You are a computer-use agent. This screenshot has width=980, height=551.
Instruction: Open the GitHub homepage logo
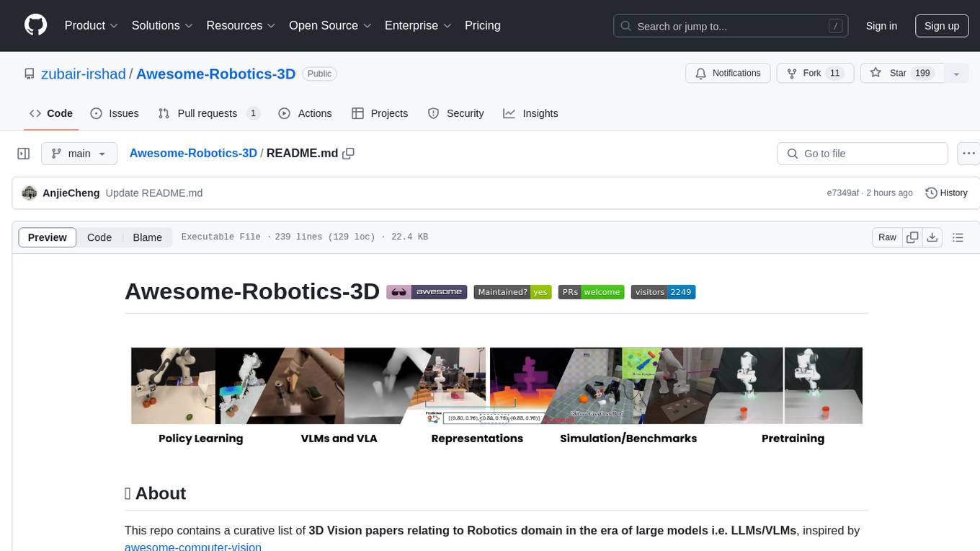point(35,25)
